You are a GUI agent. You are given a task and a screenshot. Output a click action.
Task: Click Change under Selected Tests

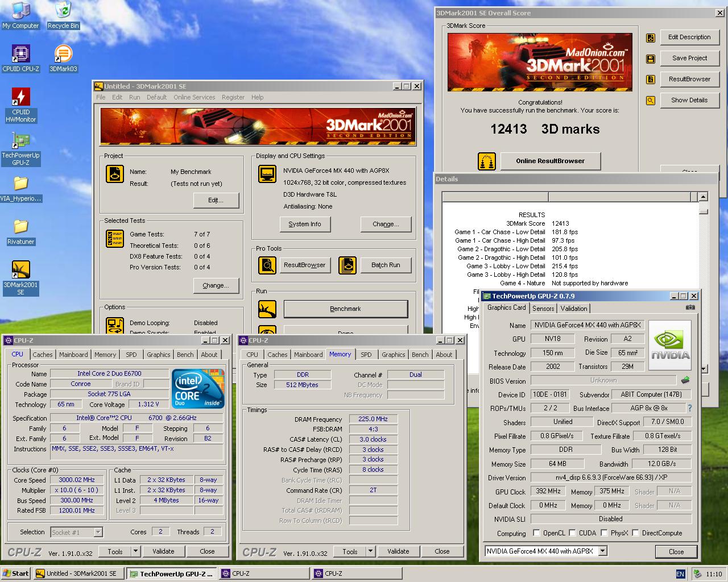coord(216,286)
